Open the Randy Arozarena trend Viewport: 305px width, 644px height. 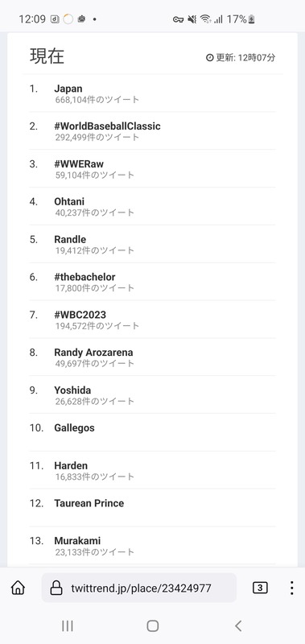click(93, 353)
